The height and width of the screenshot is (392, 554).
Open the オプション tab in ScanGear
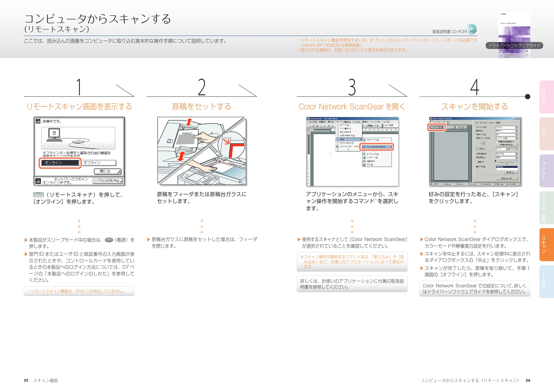484,123
